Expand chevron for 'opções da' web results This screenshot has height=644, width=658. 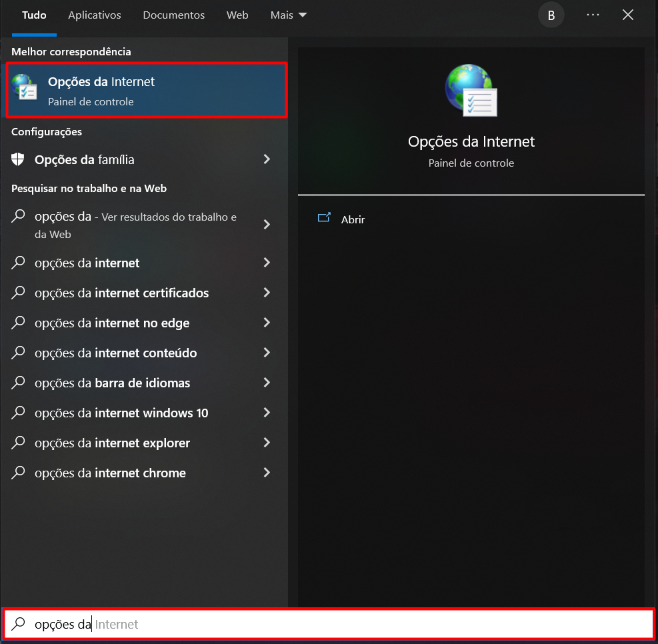(x=267, y=225)
